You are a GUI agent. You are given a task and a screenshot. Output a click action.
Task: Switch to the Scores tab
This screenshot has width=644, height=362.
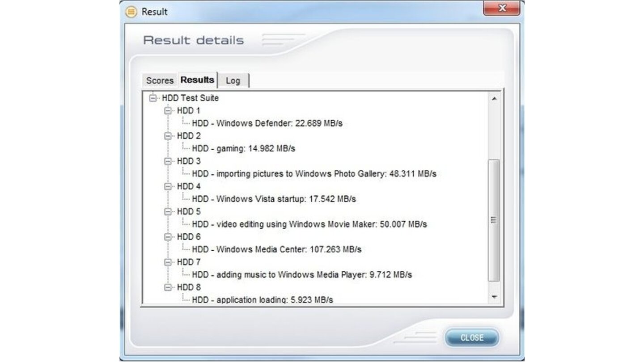pyautogui.click(x=160, y=80)
